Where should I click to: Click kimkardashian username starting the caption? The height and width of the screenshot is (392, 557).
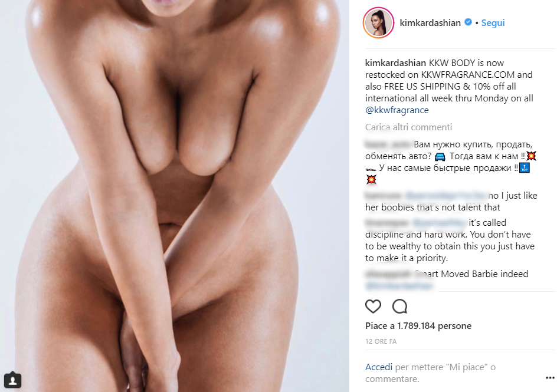click(x=395, y=63)
